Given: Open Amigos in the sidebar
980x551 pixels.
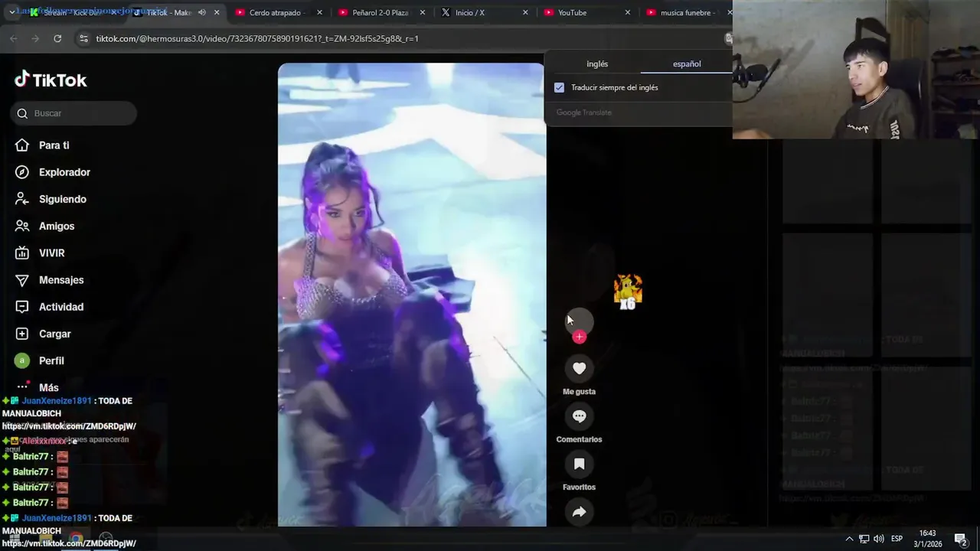Looking at the screenshot, I should (45, 226).
